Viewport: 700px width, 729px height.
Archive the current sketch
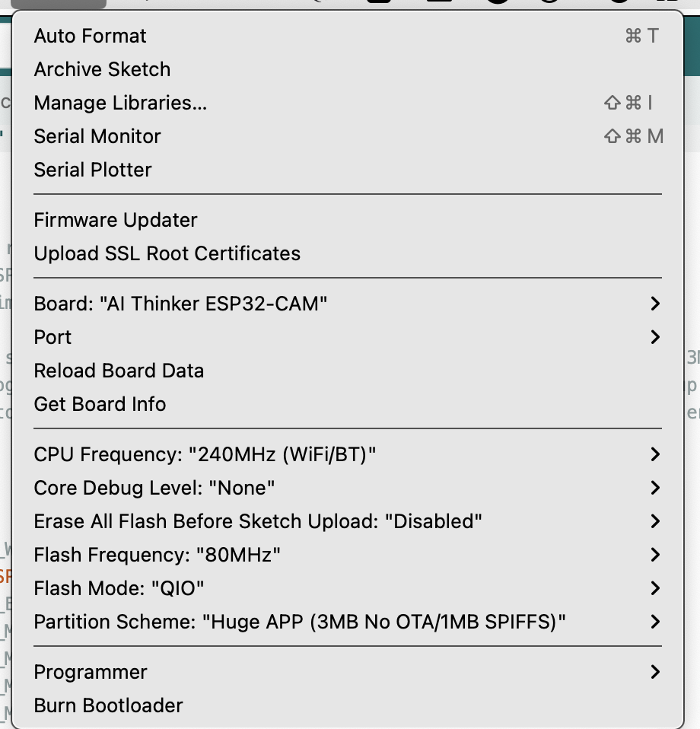(x=102, y=69)
